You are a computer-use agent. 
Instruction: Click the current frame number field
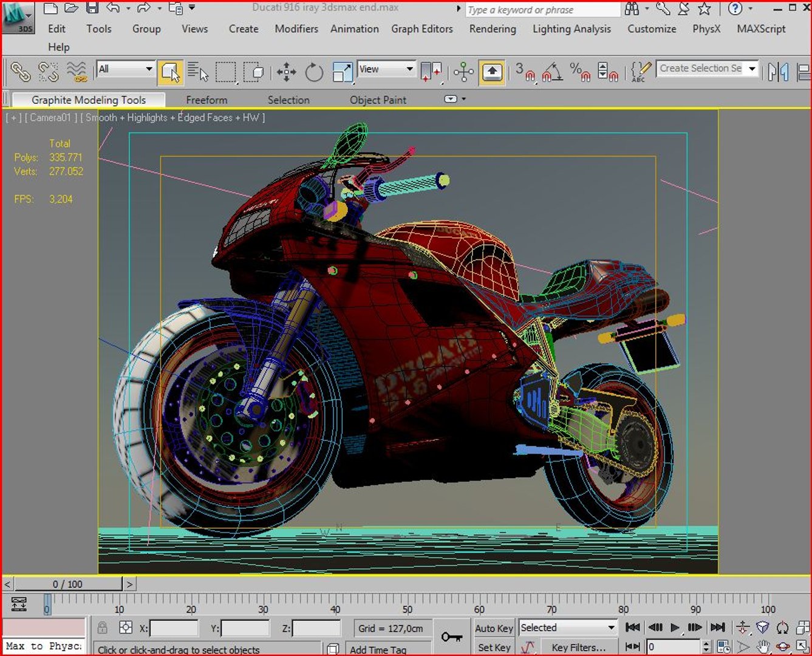click(674, 647)
